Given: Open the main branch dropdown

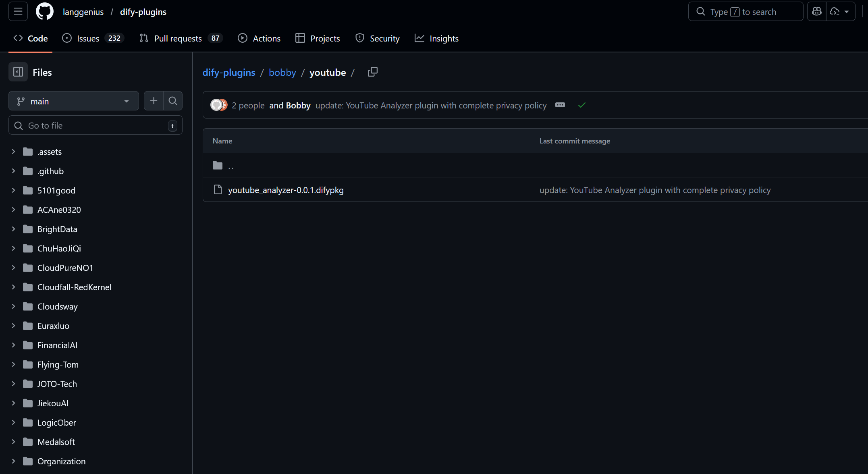Looking at the screenshot, I should click(x=74, y=101).
